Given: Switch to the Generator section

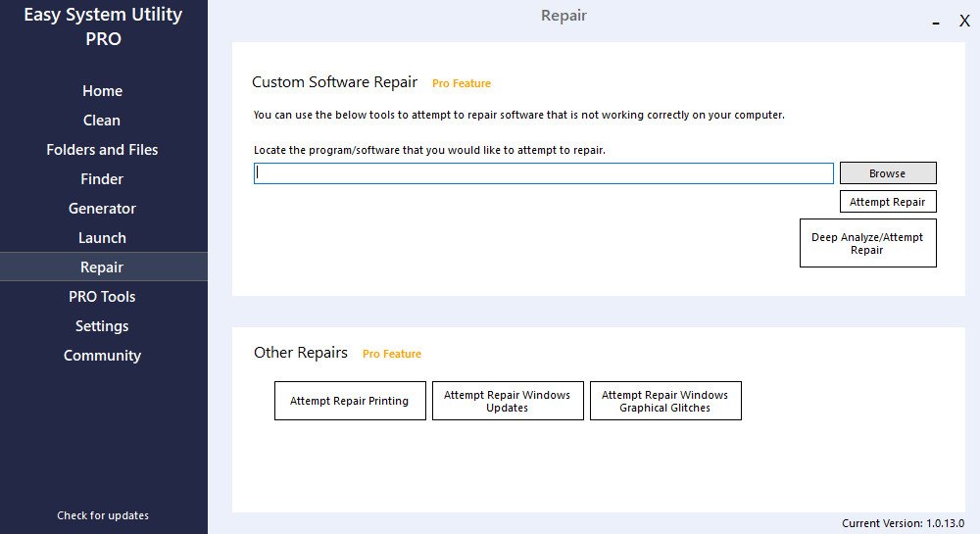Looking at the screenshot, I should click(x=102, y=209).
